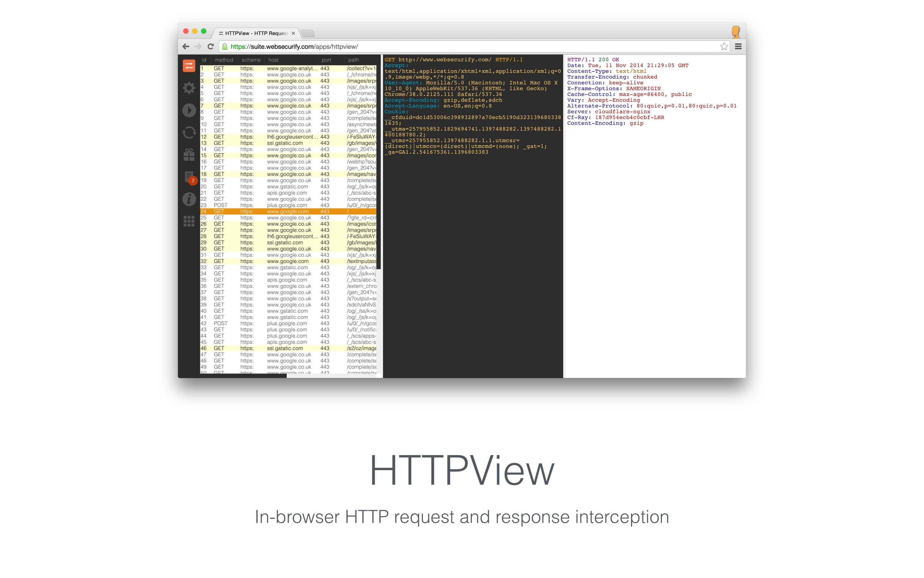The width and height of the screenshot is (924, 578).
Task: Select row 13 ssl.gstatic.com request
Action: 288,143
